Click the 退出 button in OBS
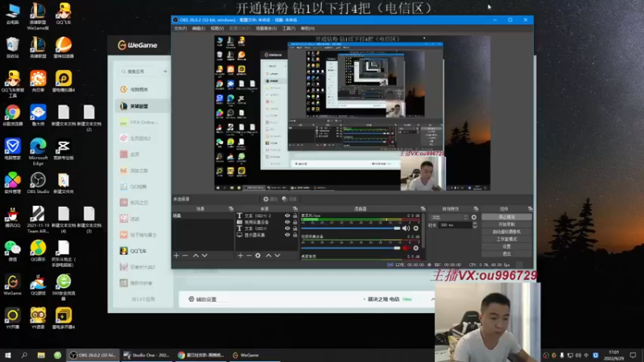This screenshot has width=644, height=362. click(x=506, y=253)
